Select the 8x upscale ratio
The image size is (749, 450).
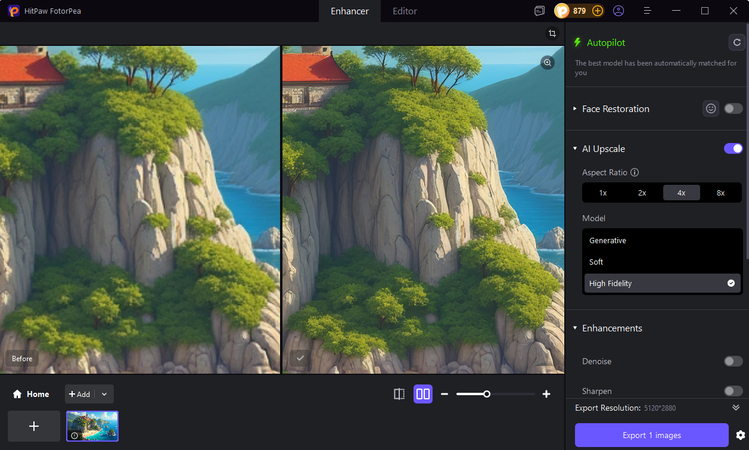tap(720, 193)
